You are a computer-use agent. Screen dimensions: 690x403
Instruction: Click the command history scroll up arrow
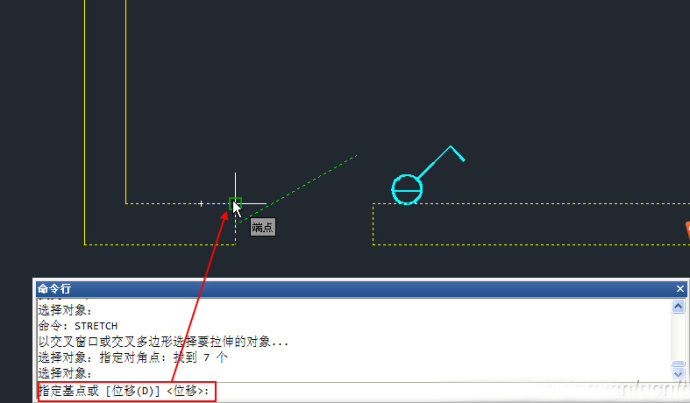pos(678,306)
